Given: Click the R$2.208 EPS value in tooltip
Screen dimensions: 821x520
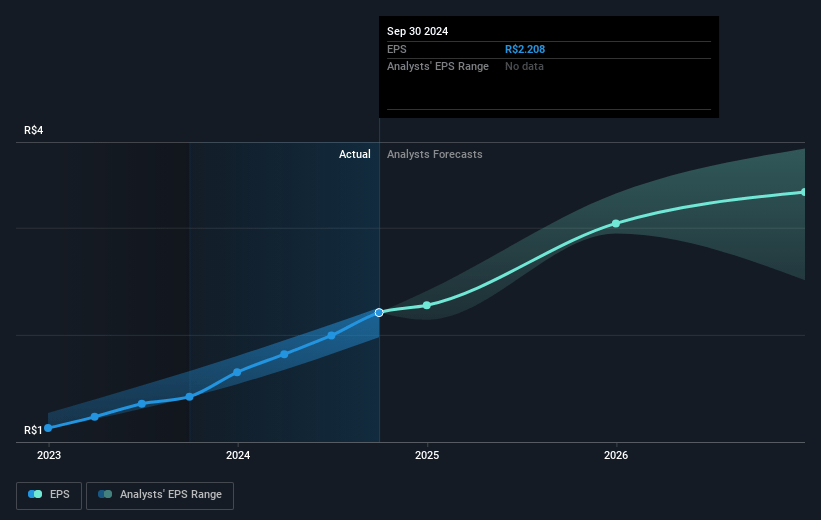Looking at the screenshot, I should [x=525, y=49].
